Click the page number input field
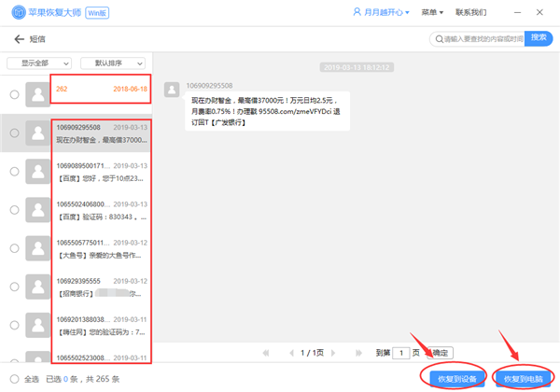The width and height of the screenshot is (560, 392). point(401,353)
